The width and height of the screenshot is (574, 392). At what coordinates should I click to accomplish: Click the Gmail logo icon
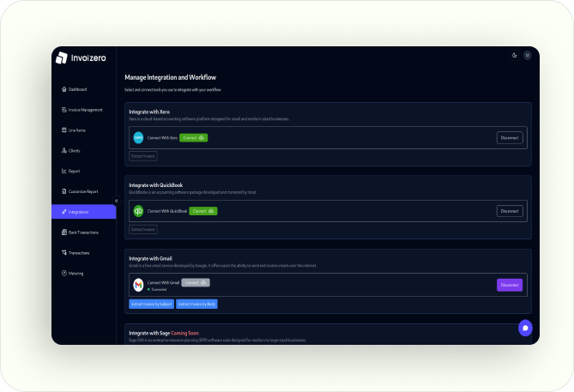tap(138, 285)
